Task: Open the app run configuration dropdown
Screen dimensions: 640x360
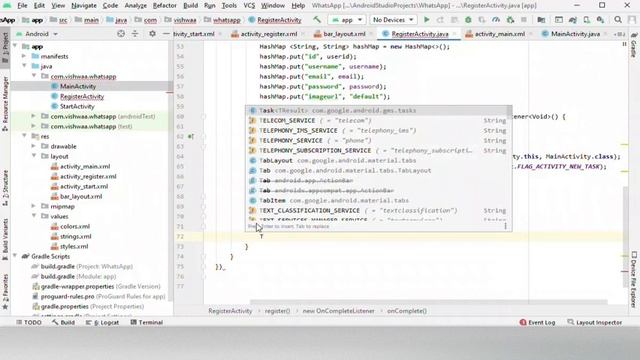Action: click(x=347, y=20)
